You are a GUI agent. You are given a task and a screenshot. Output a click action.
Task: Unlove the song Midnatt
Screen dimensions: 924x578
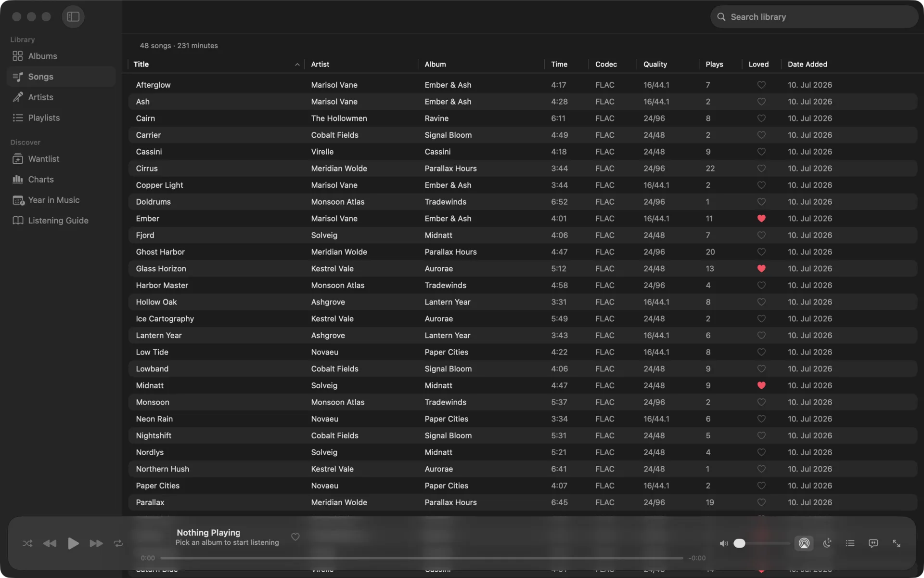point(761,385)
